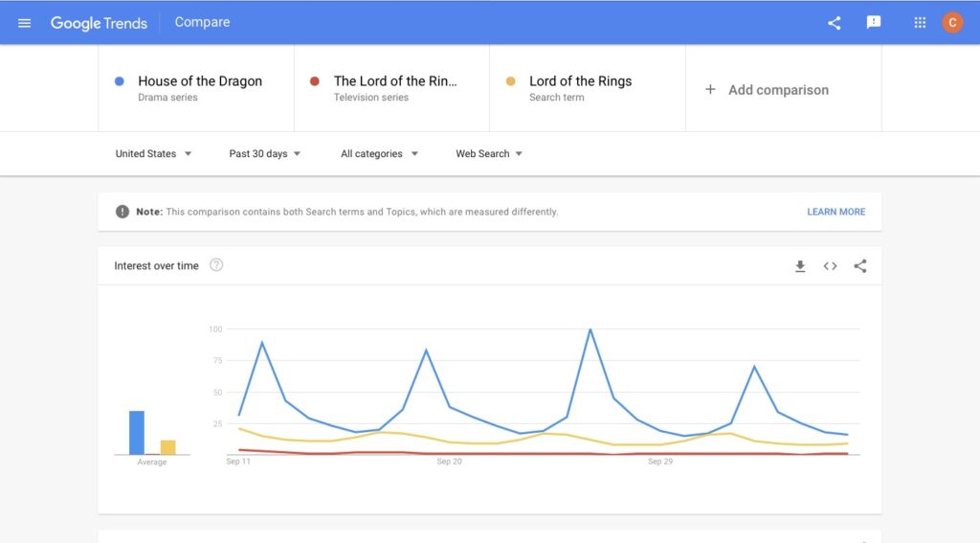Download the Interest over time CSV

tap(800, 266)
